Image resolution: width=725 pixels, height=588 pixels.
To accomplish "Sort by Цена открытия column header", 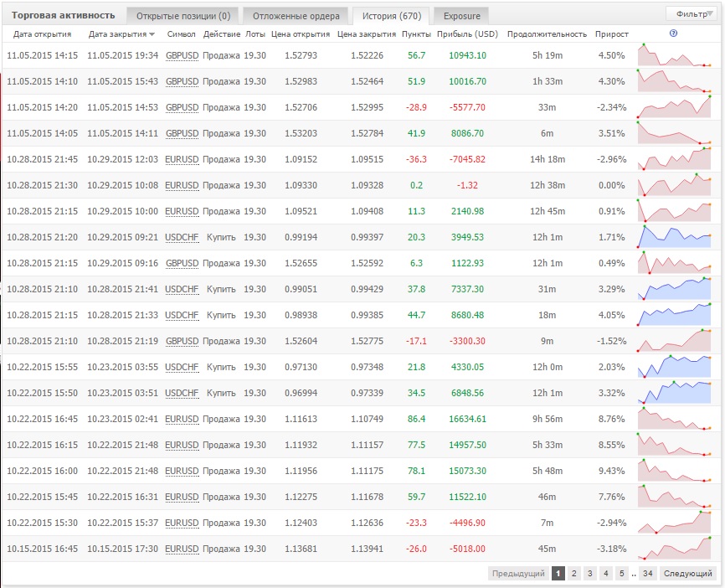I will click(301, 34).
